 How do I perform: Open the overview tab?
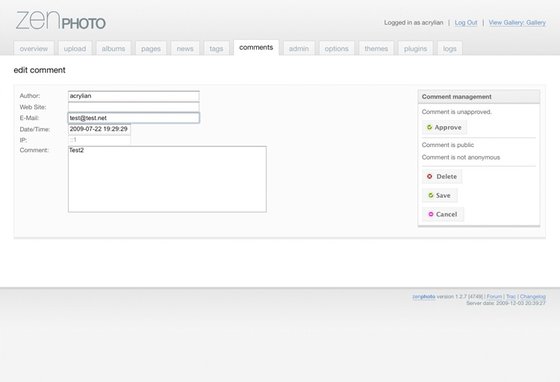pyautogui.click(x=34, y=49)
